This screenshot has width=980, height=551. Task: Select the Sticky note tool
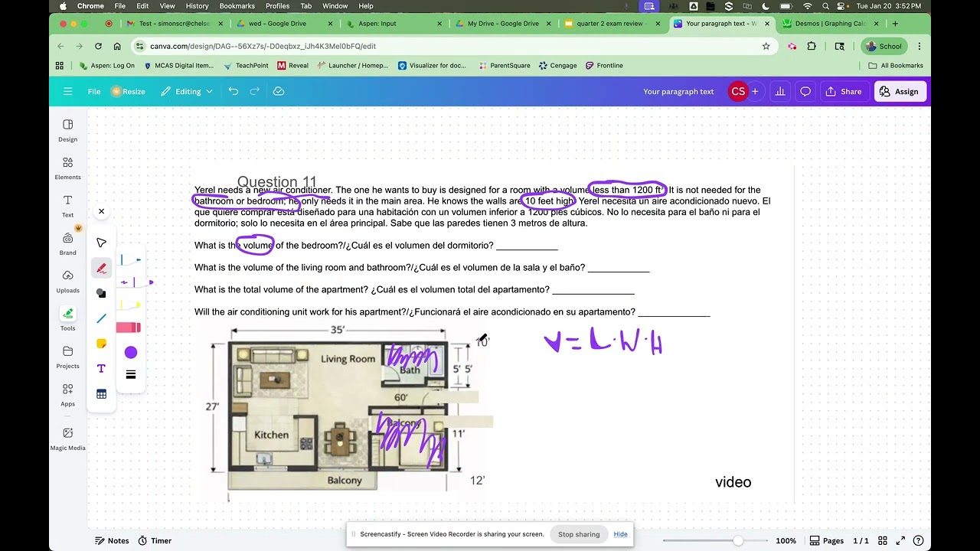point(101,344)
